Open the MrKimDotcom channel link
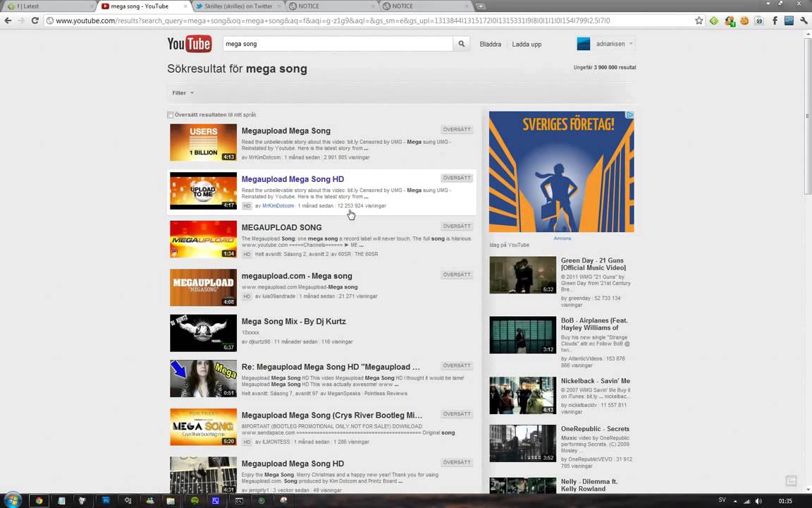812x508 pixels. click(278, 206)
